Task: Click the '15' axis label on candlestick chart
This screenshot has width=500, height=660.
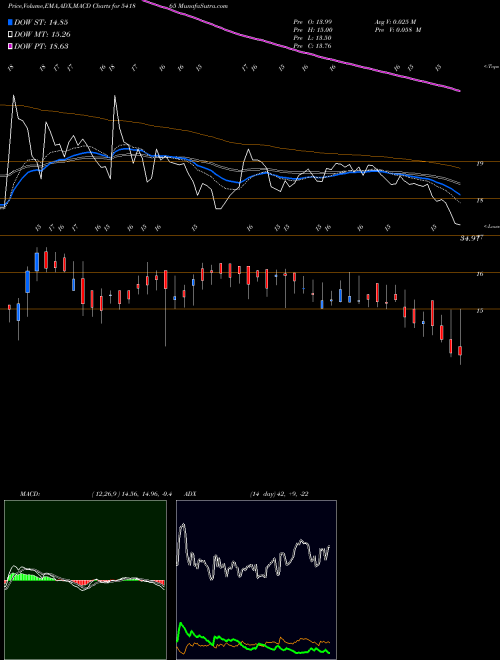Action: pyautogui.click(x=479, y=311)
